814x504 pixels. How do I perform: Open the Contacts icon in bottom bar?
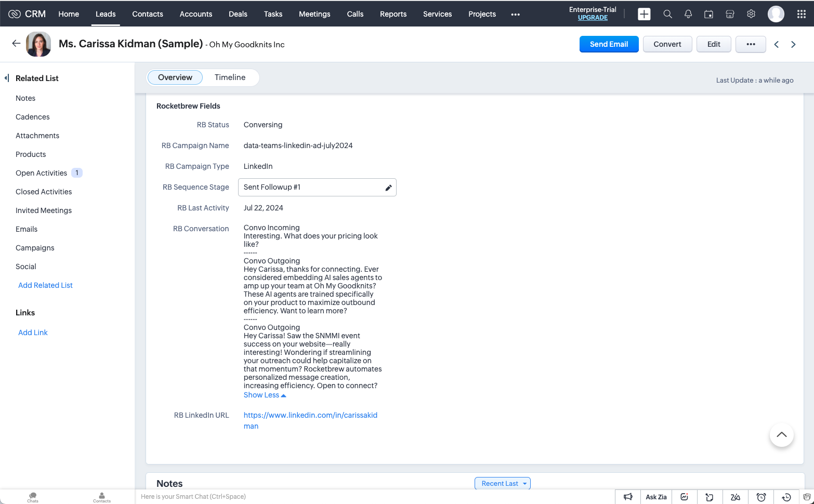coord(102,497)
